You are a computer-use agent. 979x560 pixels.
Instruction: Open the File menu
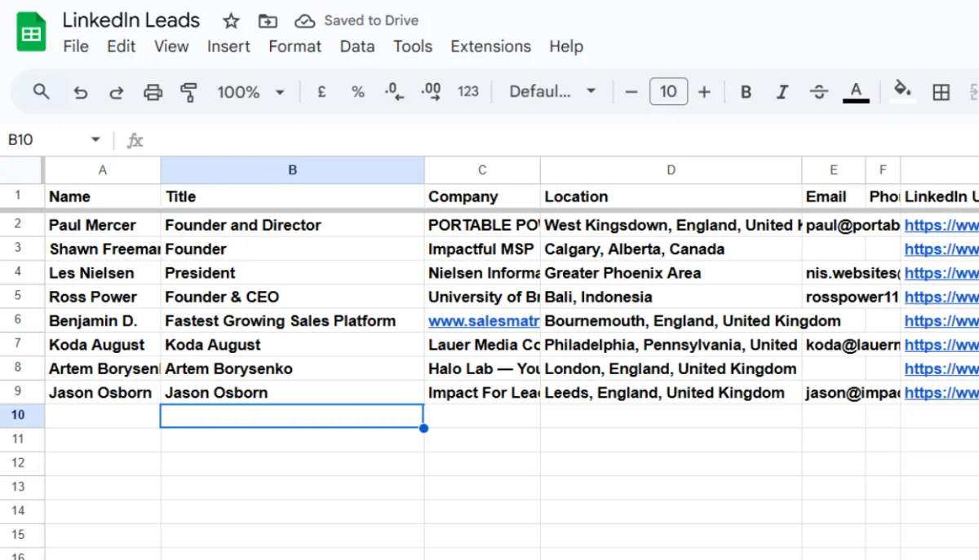click(x=76, y=46)
